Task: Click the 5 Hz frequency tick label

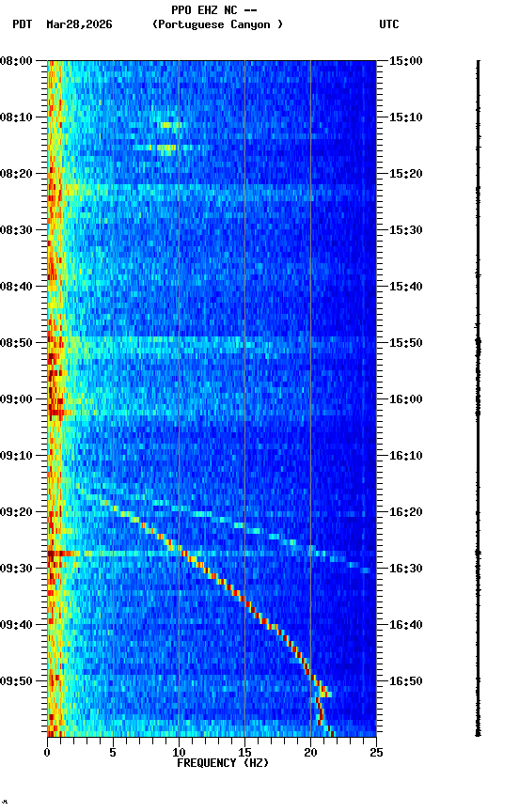Action: click(113, 753)
